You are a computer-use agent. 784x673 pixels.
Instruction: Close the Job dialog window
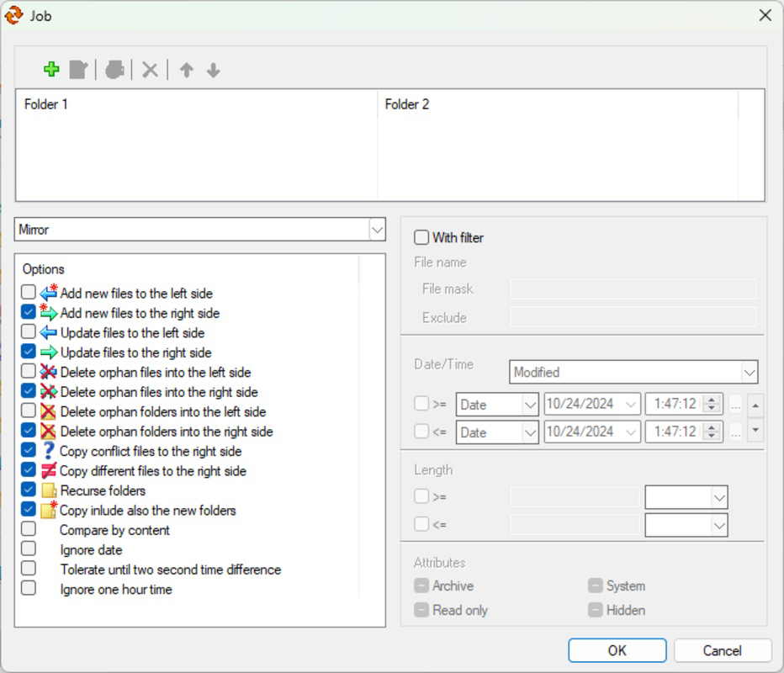[x=765, y=15]
